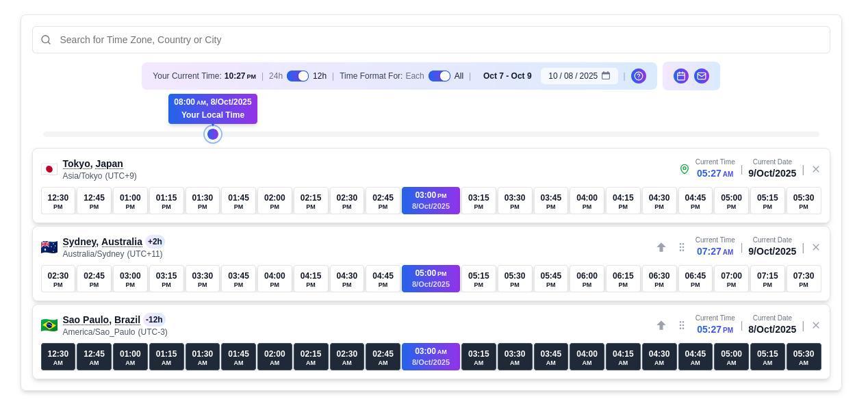The height and width of the screenshot is (419, 868).
Task: Open the calendar export icon
Action: pyautogui.click(x=680, y=76)
